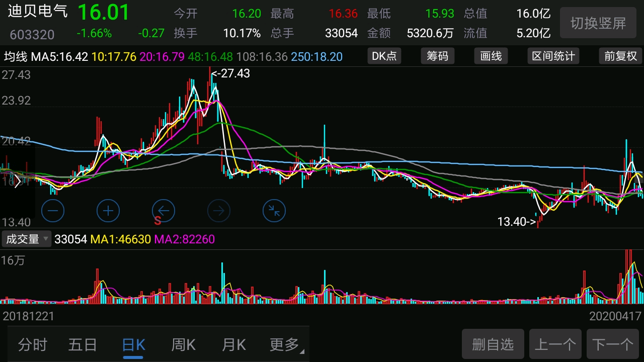The width and height of the screenshot is (644, 362).
Task: Tap the current price 16.01
Action: [x=104, y=13]
